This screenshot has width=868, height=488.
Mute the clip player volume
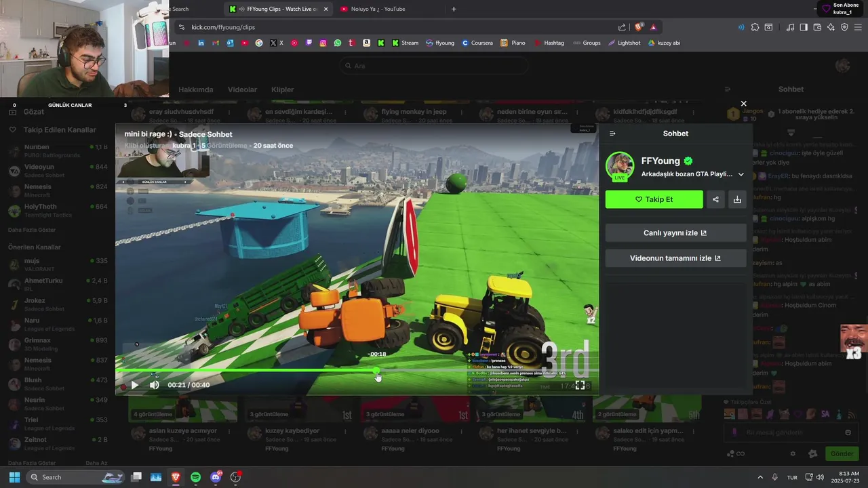coord(154,385)
